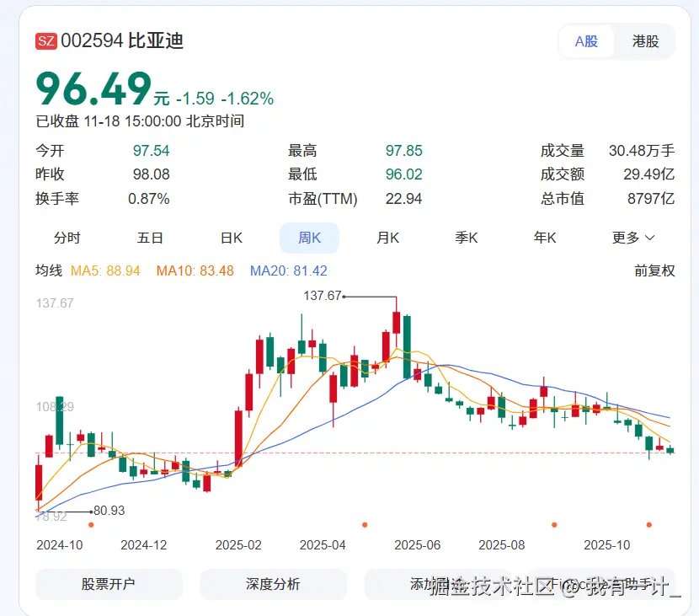Click the 137.67 peak price annotation

point(320,296)
